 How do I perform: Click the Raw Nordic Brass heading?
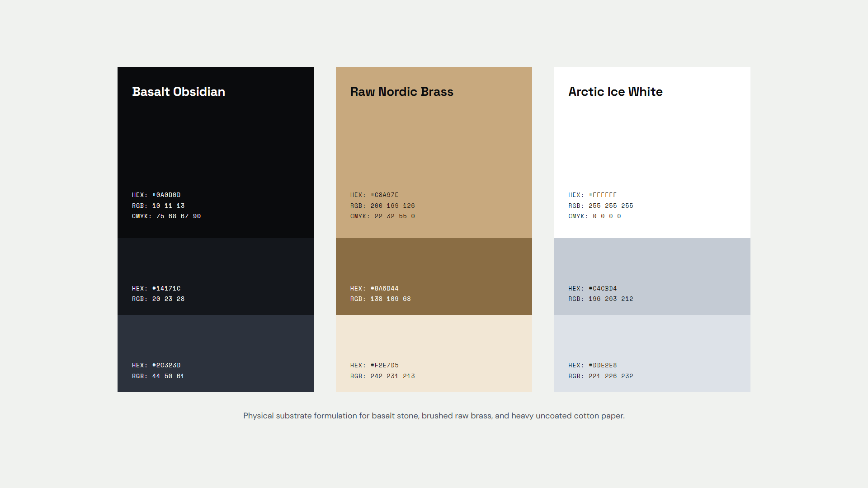(x=401, y=92)
